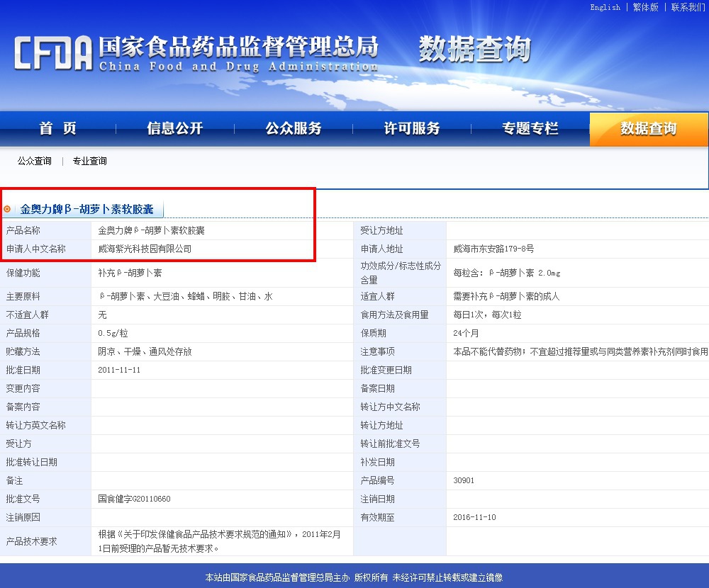Click shelf life value 24个月
Viewport: 709px width, 588px height.
click(x=466, y=334)
